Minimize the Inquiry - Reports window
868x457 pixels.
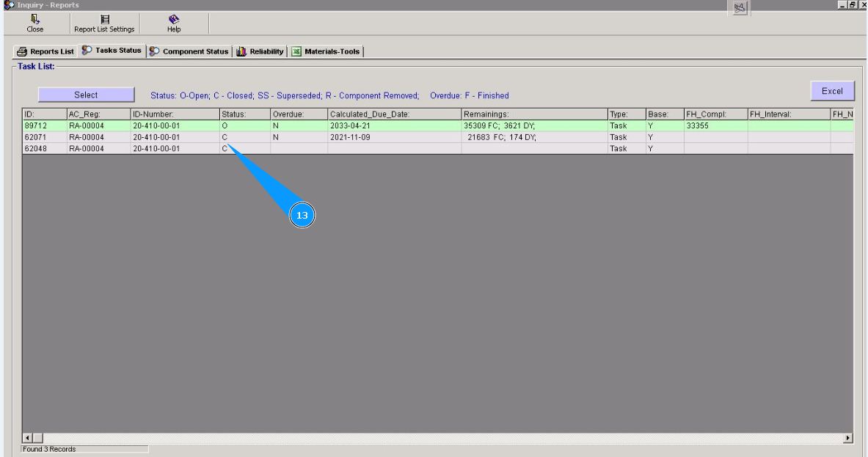tap(842, 4)
